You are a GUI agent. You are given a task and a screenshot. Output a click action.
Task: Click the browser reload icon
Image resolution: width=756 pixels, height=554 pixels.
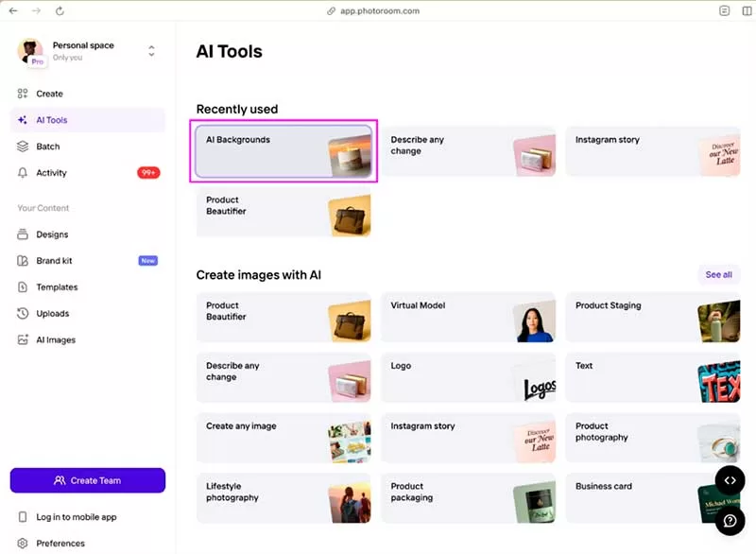[60, 10]
